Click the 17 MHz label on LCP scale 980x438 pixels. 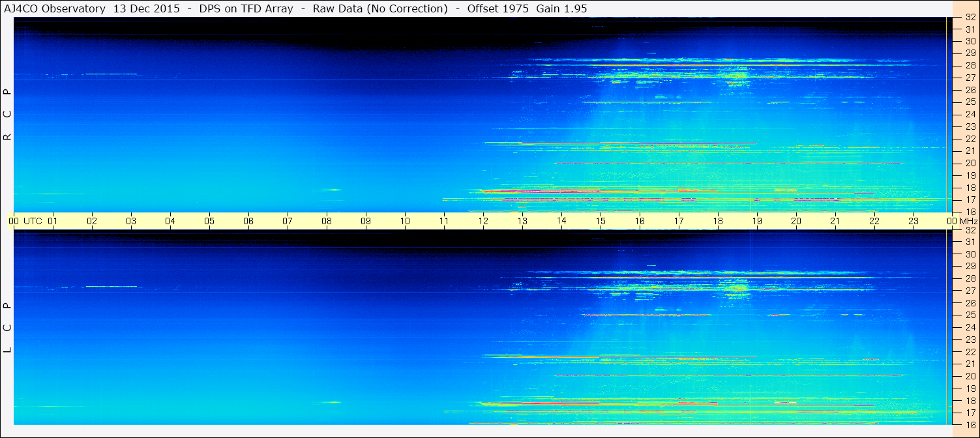point(970,413)
